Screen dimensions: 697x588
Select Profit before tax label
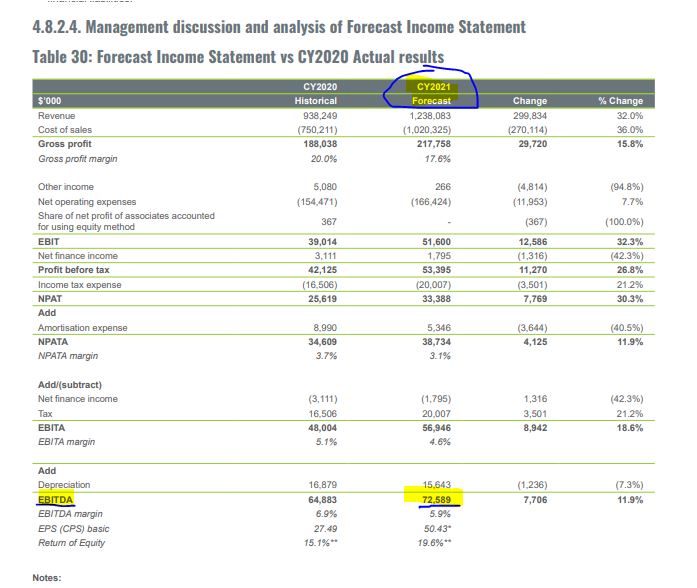click(x=74, y=270)
